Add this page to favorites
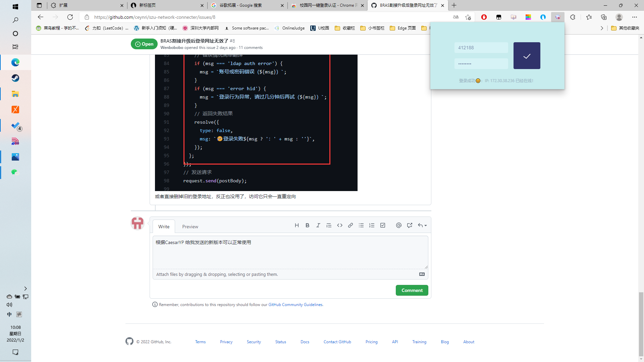This screenshot has height=362, width=644. [x=468, y=17]
